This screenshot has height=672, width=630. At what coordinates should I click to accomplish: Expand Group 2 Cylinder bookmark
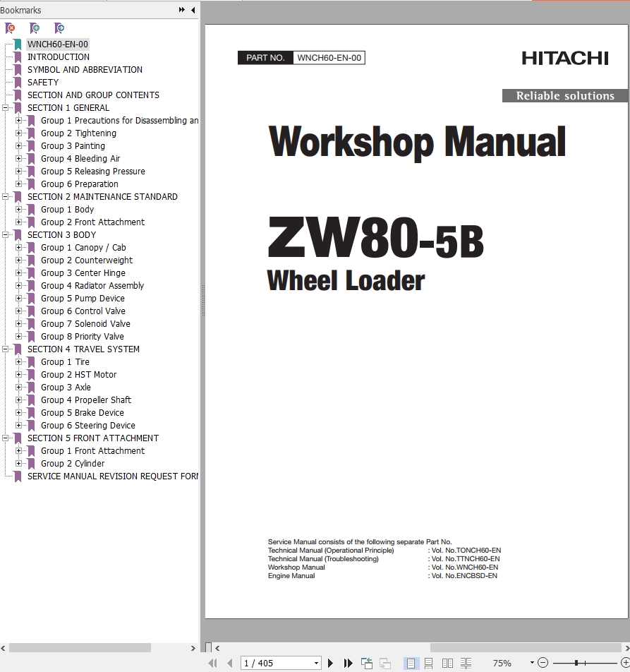(x=18, y=464)
